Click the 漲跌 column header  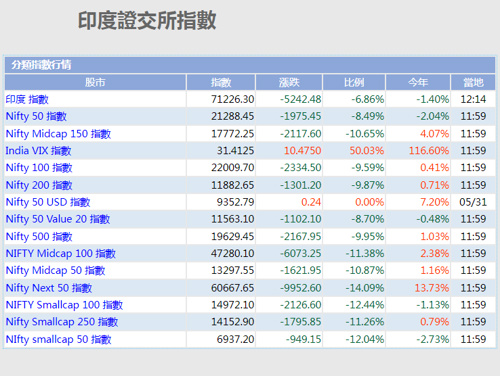click(289, 82)
